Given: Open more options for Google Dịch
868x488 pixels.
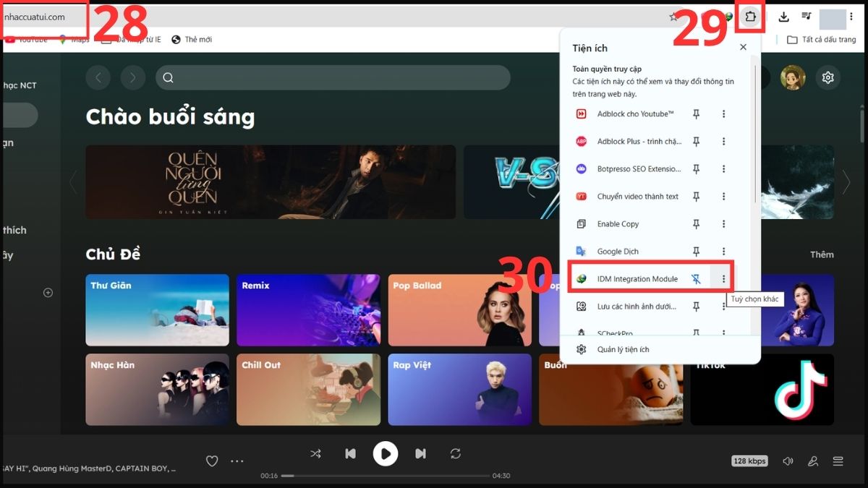Looking at the screenshot, I should pos(723,252).
